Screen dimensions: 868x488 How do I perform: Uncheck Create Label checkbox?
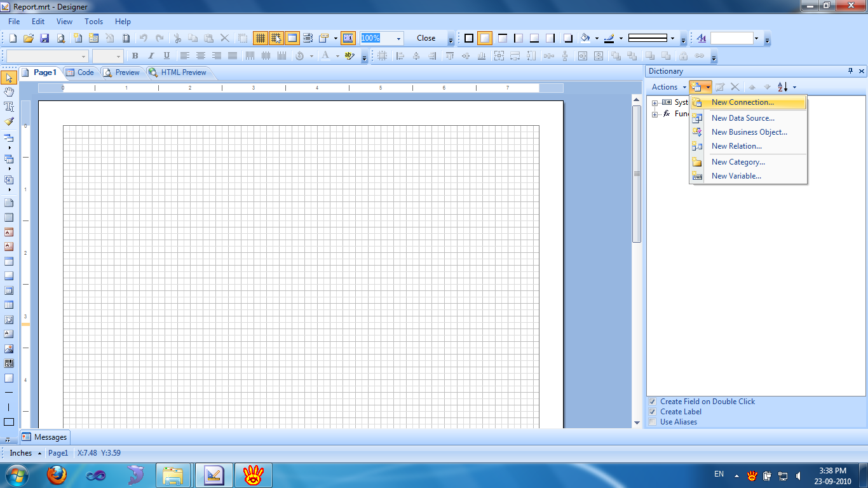pyautogui.click(x=653, y=412)
